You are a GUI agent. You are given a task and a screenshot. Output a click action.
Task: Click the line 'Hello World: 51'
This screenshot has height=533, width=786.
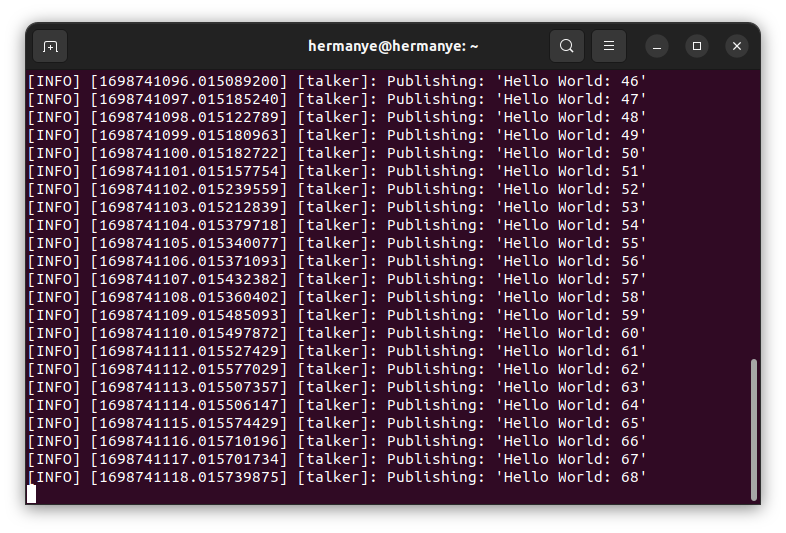point(337,171)
